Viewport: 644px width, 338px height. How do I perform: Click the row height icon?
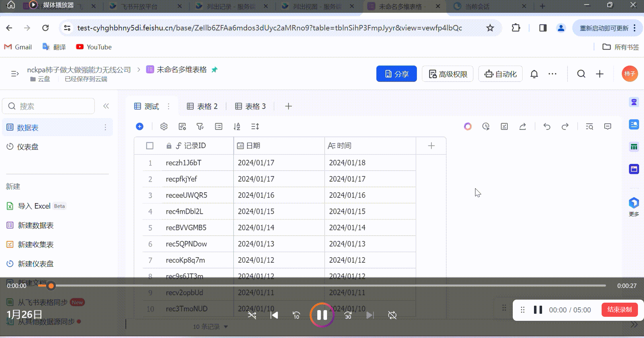[255, 127]
